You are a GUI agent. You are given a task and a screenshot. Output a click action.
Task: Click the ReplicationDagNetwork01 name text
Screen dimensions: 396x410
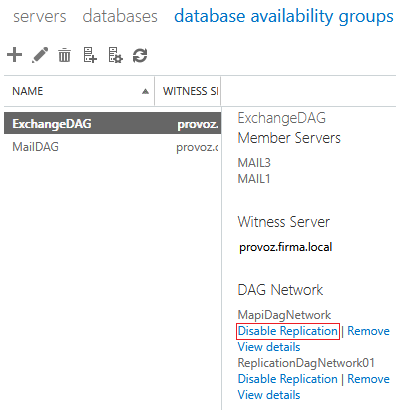tap(306, 363)
